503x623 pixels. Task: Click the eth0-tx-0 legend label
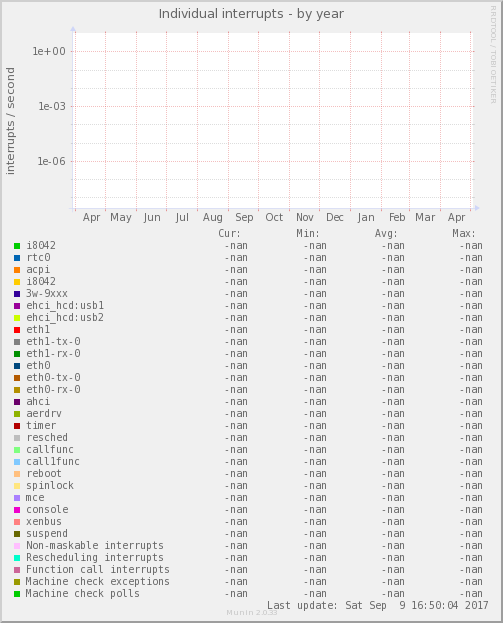[x=53, y=377]
